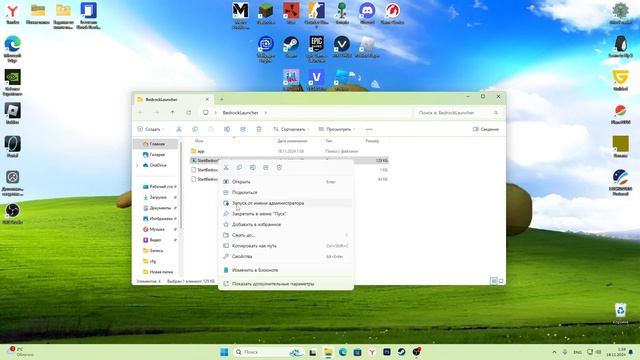
Task: Open the Steam icon in the taskbar
Action: point(401,352)
